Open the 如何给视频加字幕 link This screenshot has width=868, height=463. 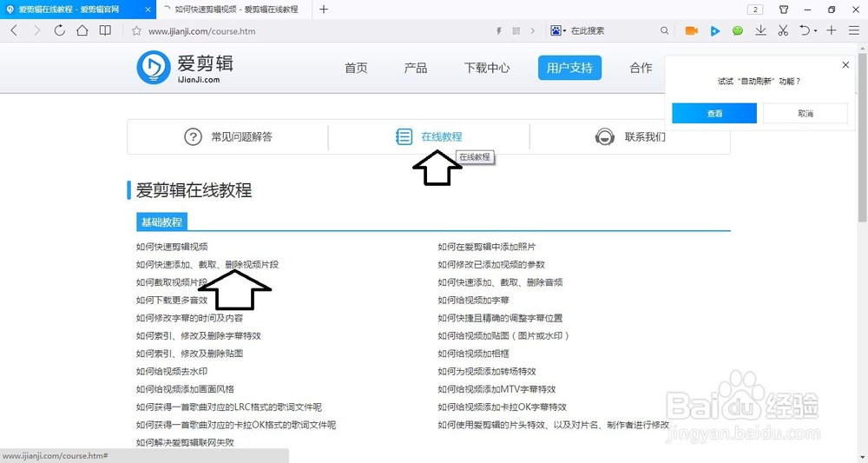tap(473, 300)
